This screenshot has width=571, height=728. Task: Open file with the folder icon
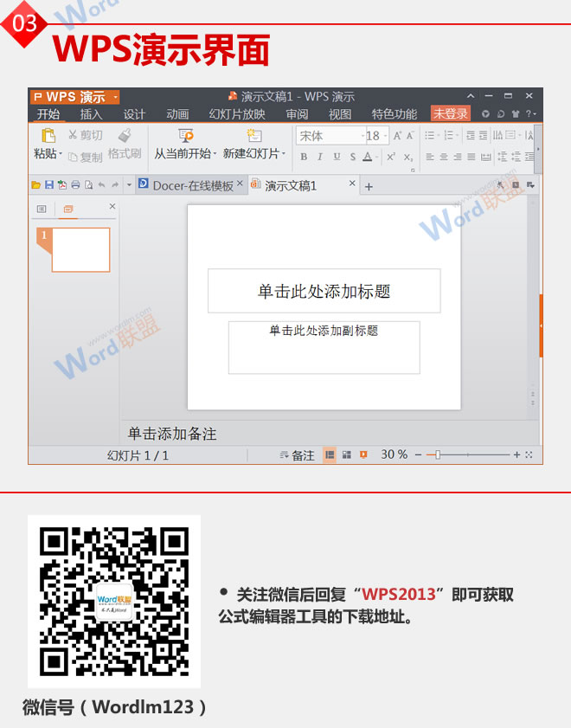click(x=35, y=185)
